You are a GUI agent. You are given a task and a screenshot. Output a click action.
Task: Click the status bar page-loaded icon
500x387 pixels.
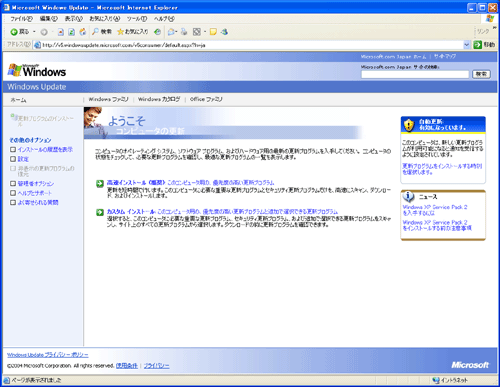pyautogui.click(x=7, y=380)
